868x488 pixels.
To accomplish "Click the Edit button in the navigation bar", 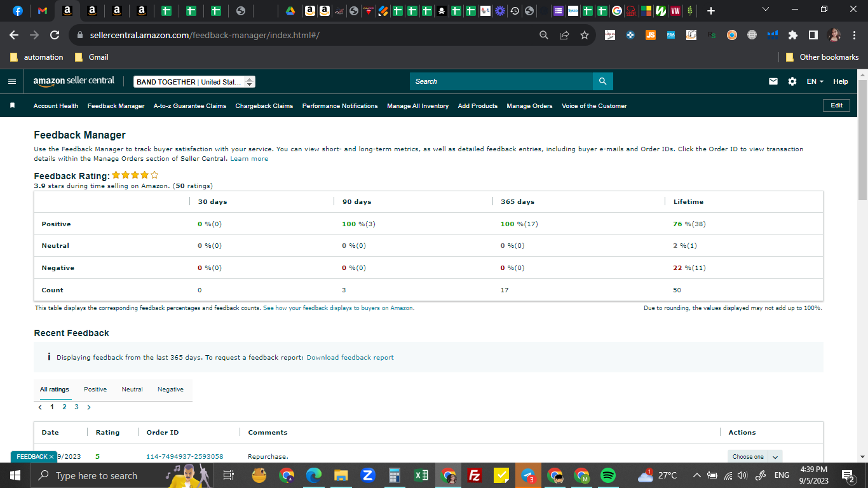I will pos(836,105).
